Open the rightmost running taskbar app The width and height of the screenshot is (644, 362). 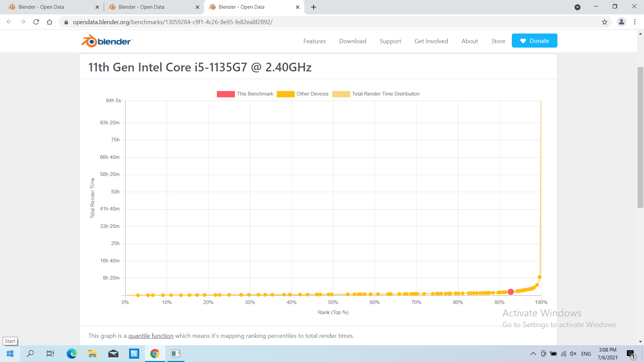click(175, 354)
